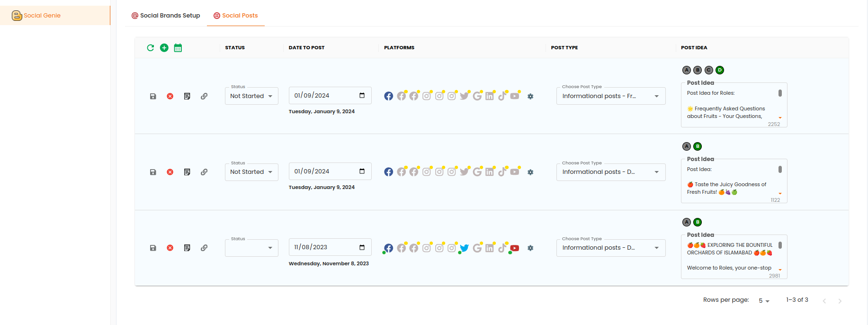The image size is (868, 325).
Task: Open the Rows per page dropdown
Action: coord(764,301)
